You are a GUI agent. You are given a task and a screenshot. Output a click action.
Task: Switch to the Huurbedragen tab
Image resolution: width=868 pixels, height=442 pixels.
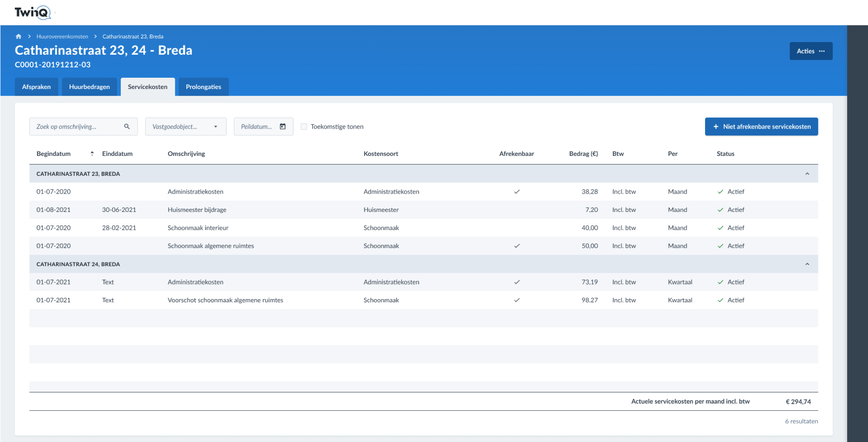pyautogui.click(x=90, y=87)
